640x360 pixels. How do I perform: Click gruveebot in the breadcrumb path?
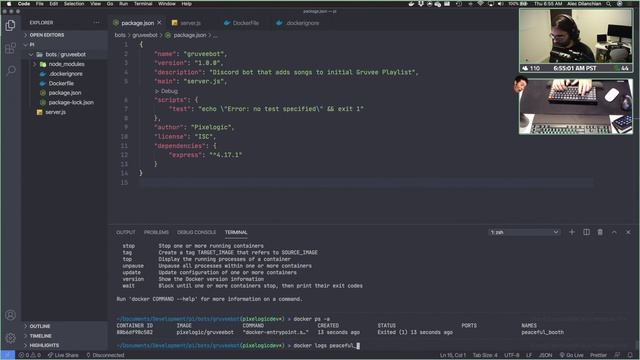[x=144, y=36]
